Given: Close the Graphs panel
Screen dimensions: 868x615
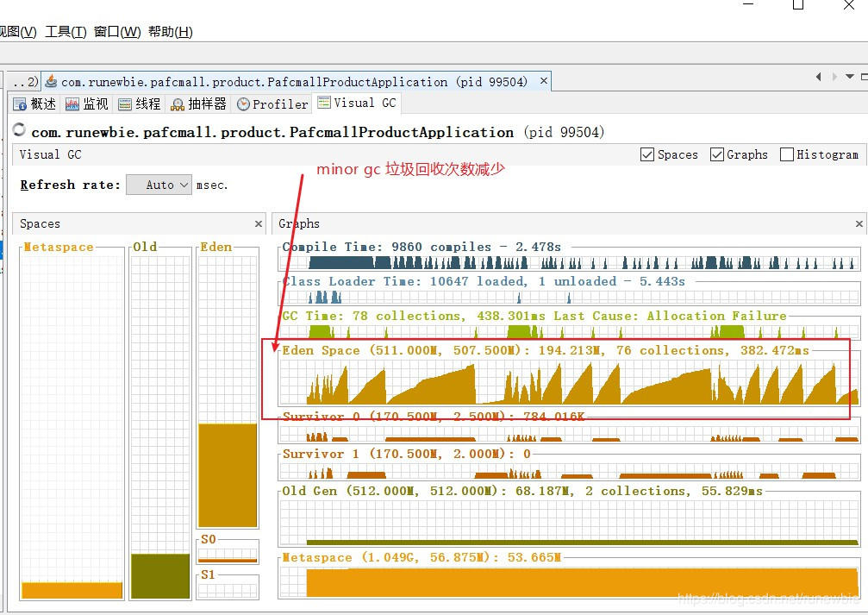Looking at the screenshot, I should [859, 224].
